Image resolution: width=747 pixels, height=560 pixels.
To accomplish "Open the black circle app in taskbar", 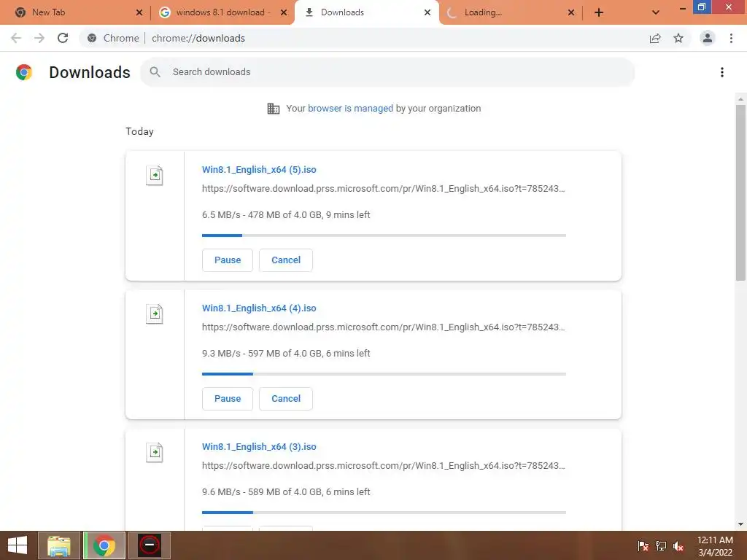I will click(150, 545).
